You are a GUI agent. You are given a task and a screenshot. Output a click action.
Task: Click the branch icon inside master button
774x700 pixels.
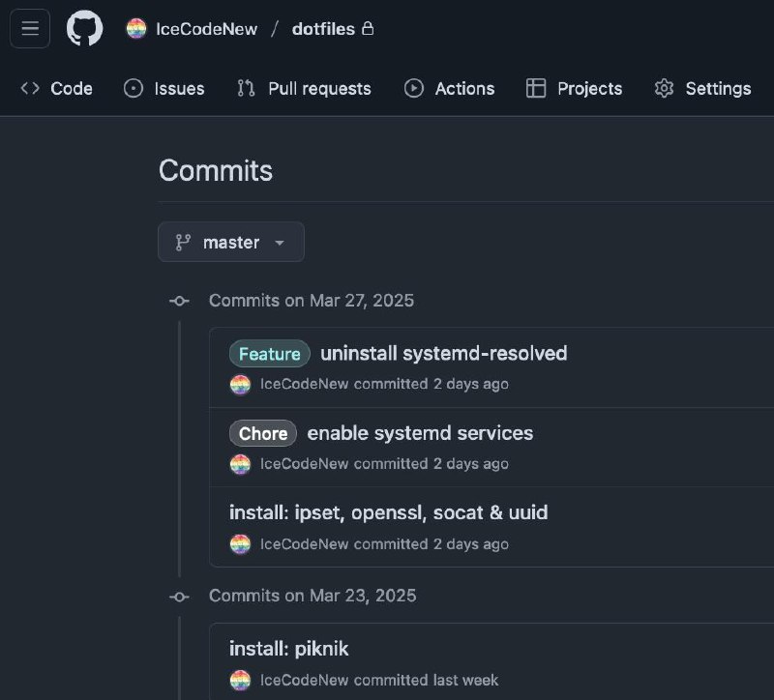(x=182, y=242)
